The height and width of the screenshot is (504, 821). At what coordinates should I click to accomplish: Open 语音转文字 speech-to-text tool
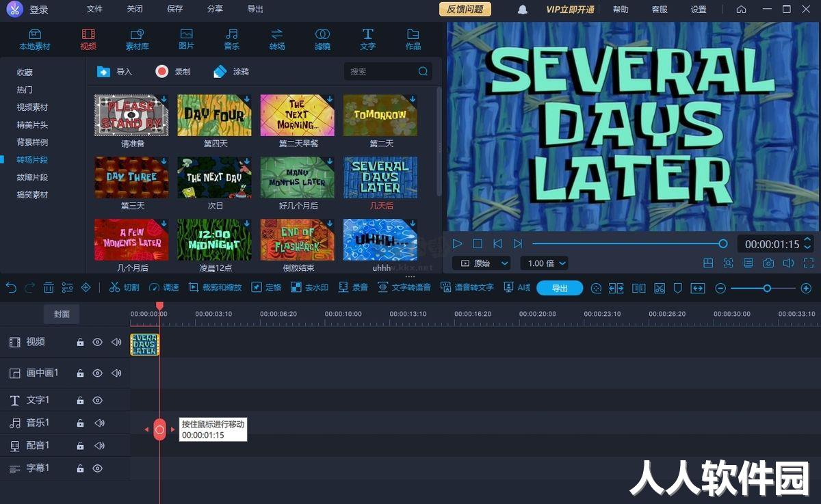point(467,288)
